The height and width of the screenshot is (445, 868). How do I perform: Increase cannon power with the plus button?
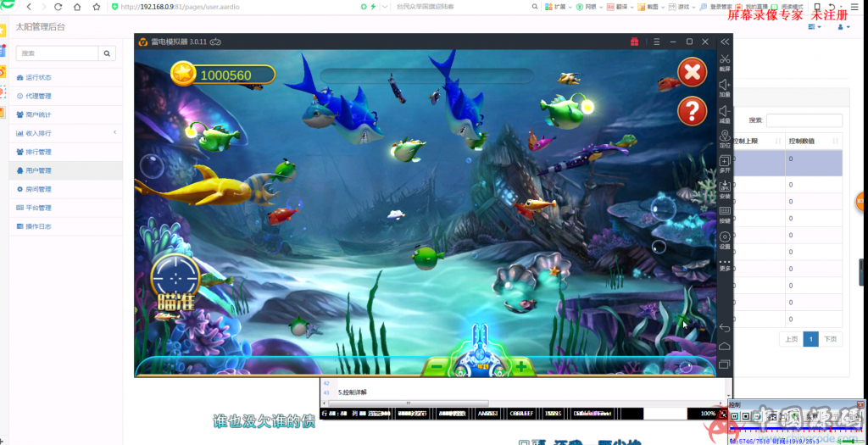pos(520,366)
